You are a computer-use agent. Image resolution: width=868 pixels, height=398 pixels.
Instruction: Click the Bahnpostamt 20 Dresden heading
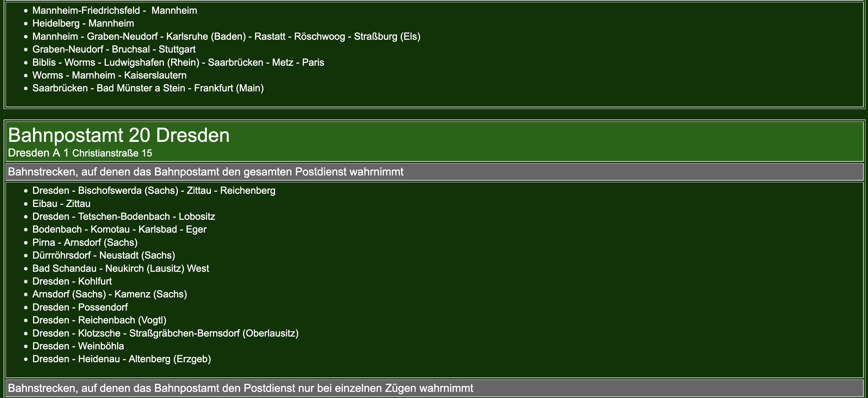point(119,135)
